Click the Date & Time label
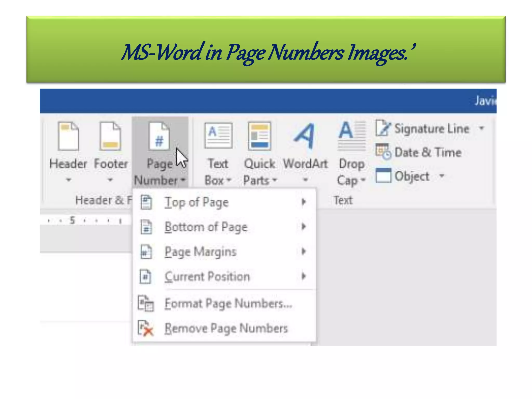Screen dimensions: 532x399 [428, 152]
